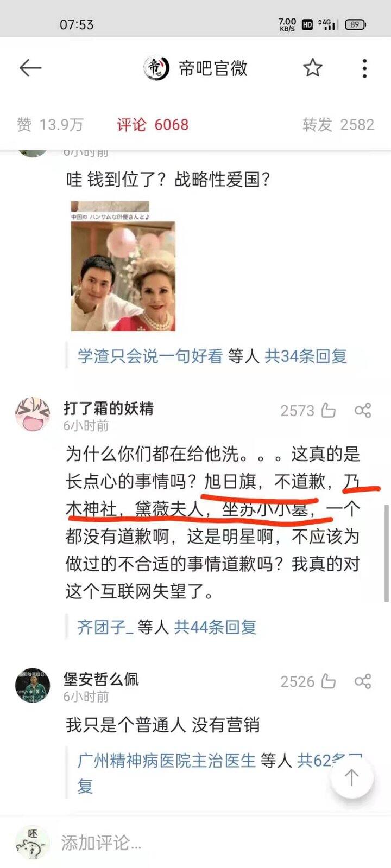Tap the scroll-to-top arrow button
Viewport: 391px width, 868px height.
[352, 777]
